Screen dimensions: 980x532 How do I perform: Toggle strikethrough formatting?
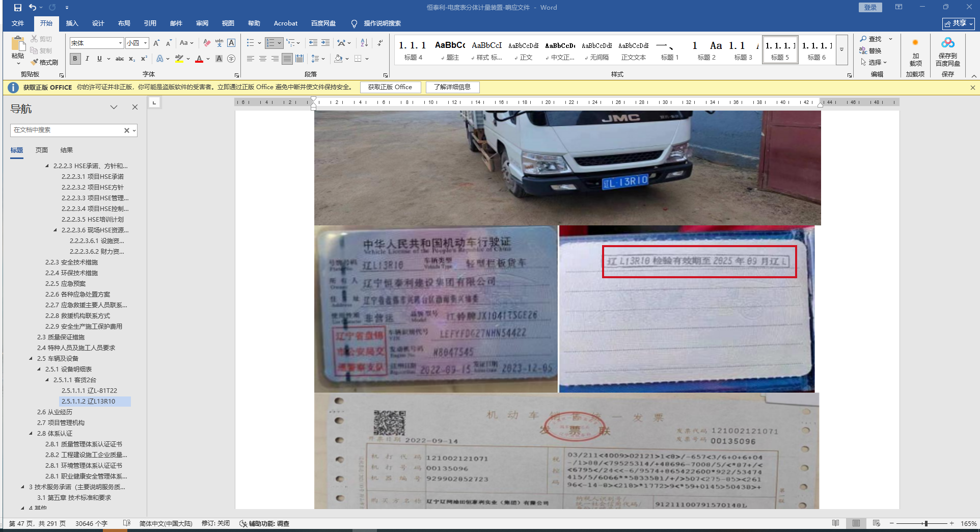[x=120, y=59]
